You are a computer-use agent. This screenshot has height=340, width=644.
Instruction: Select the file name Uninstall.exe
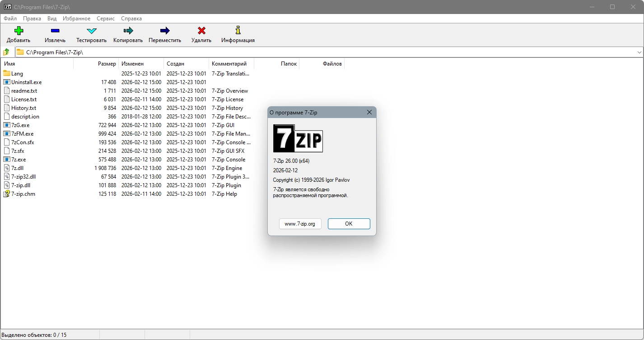click(x=26, y=82)
